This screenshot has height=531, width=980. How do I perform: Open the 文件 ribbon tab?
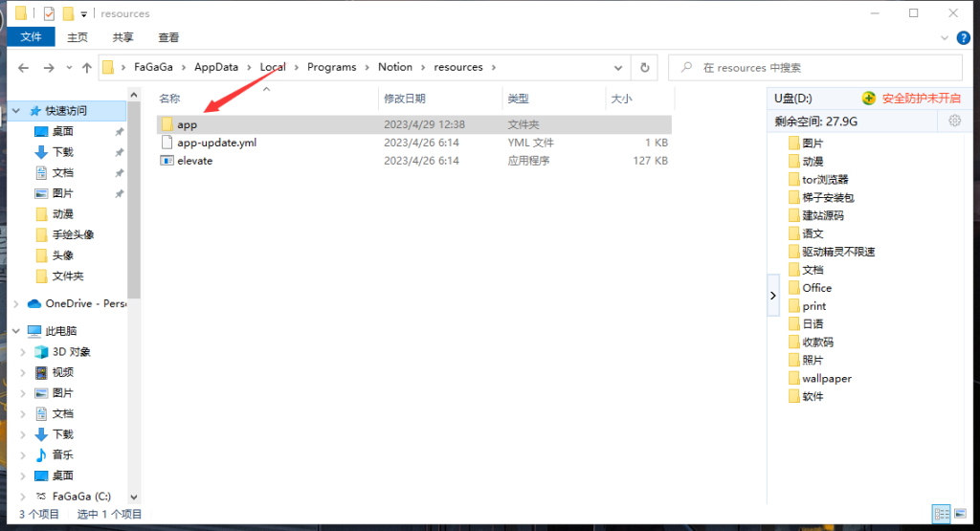pyautogui.click(x=31, y=37)
